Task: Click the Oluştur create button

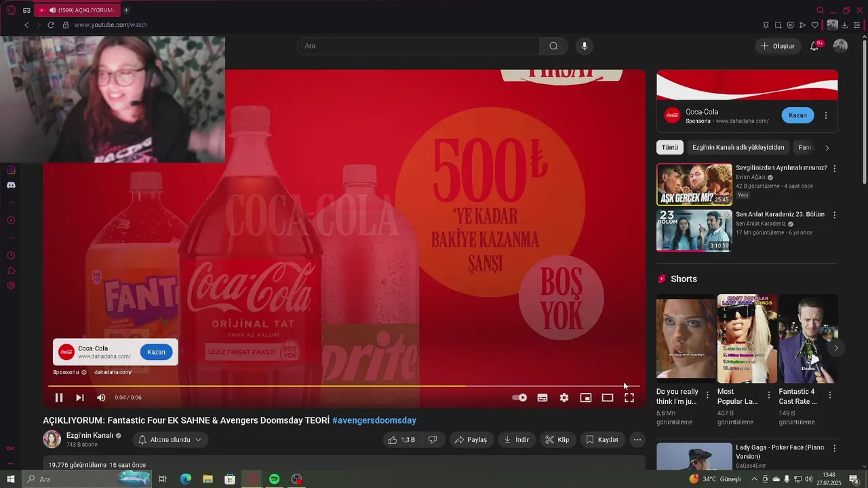Action: point(777,46)
